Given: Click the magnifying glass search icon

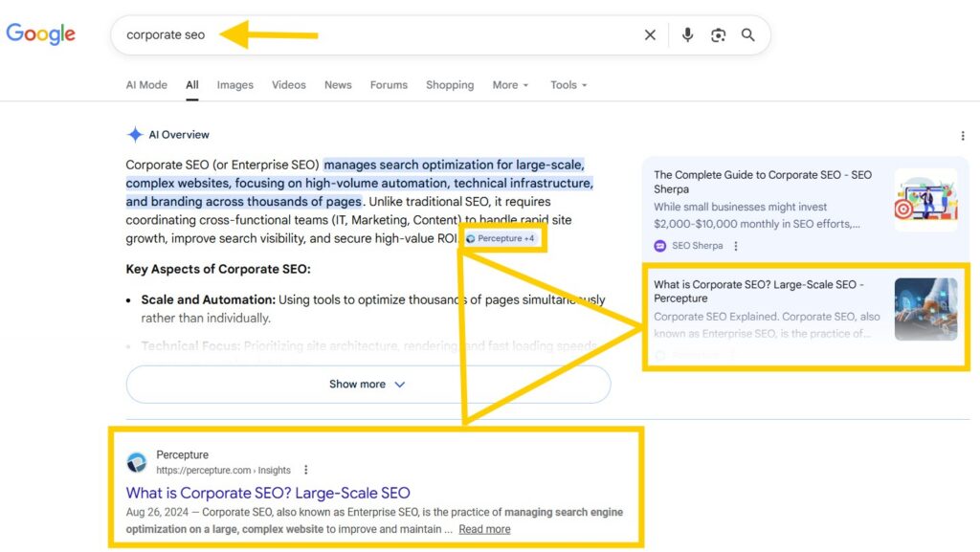Looking at the screenshot, I should click(x=748, y=35).
